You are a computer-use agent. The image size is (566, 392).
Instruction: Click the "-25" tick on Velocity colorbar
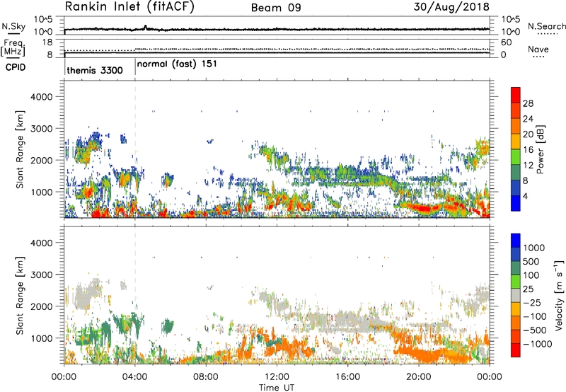(532, 302)
